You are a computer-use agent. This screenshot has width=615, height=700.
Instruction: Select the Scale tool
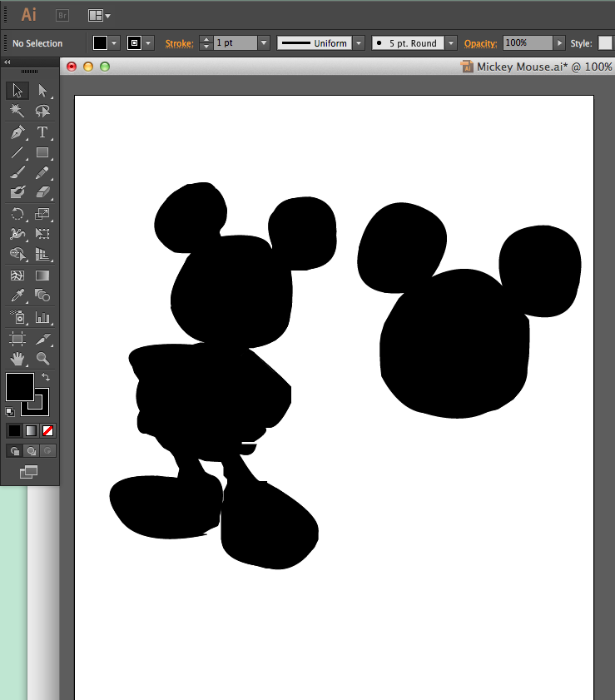(x=42, y=214)
